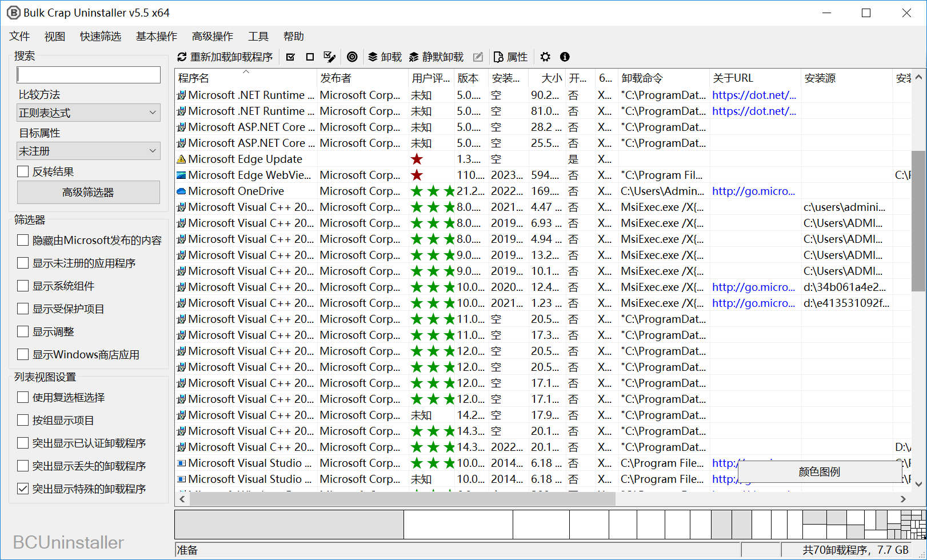This screenshot has height=560, width=927.
Task: Toggle 突出显示已认证卸载程序 checkbox
Action: click(82, 443)
